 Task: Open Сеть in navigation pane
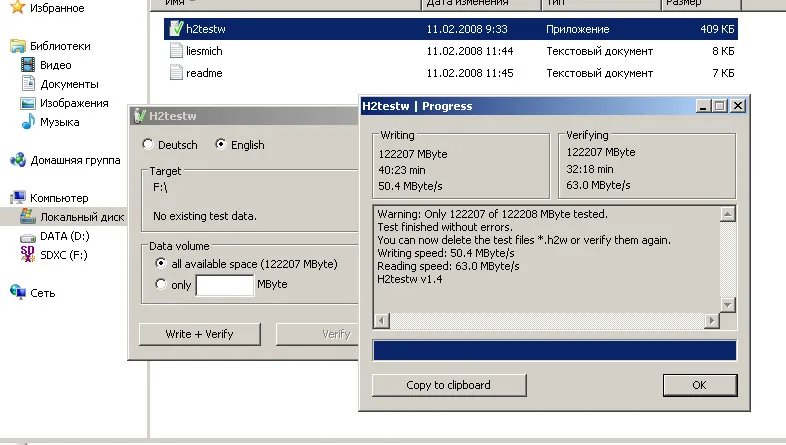tap(43, 293)
